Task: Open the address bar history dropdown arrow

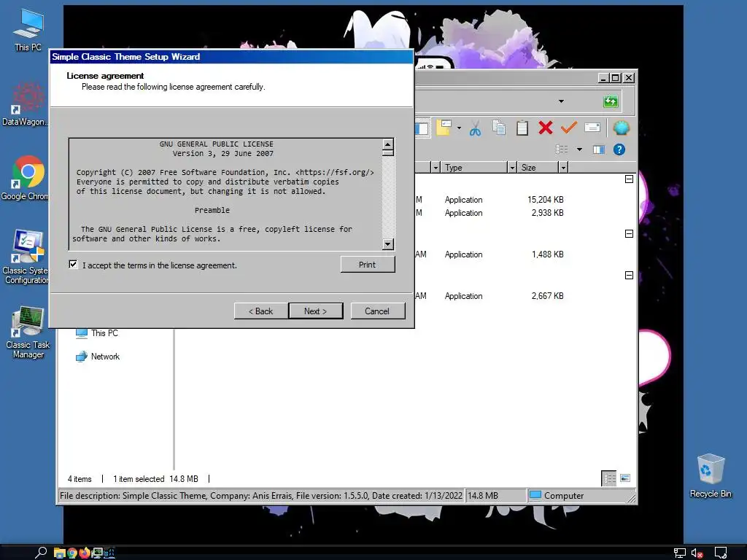Action: click(561, 101)
